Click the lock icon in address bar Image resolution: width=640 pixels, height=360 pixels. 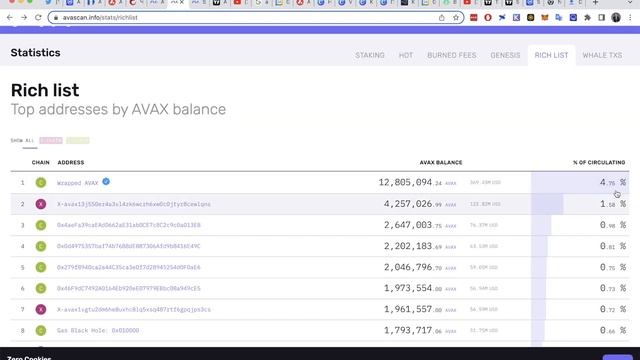point(56,18)
